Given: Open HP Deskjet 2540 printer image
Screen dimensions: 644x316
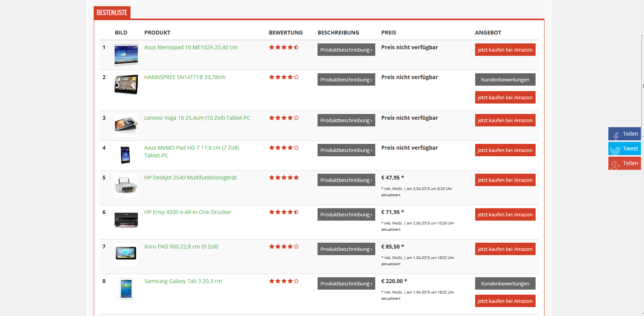Looking at the screenshot, I should pyautogui.click(x=126, y=185).
